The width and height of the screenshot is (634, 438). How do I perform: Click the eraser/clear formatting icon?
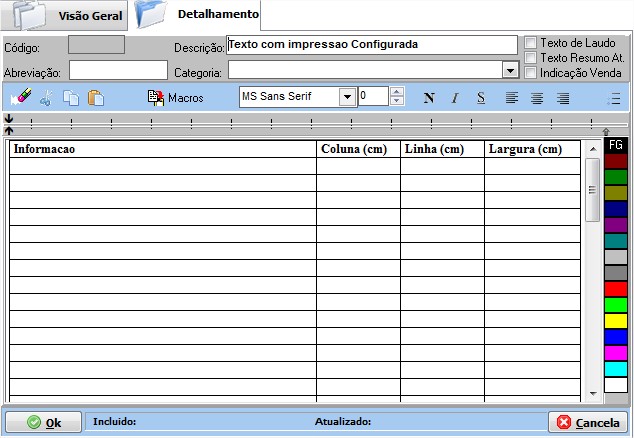pos(20,97)
